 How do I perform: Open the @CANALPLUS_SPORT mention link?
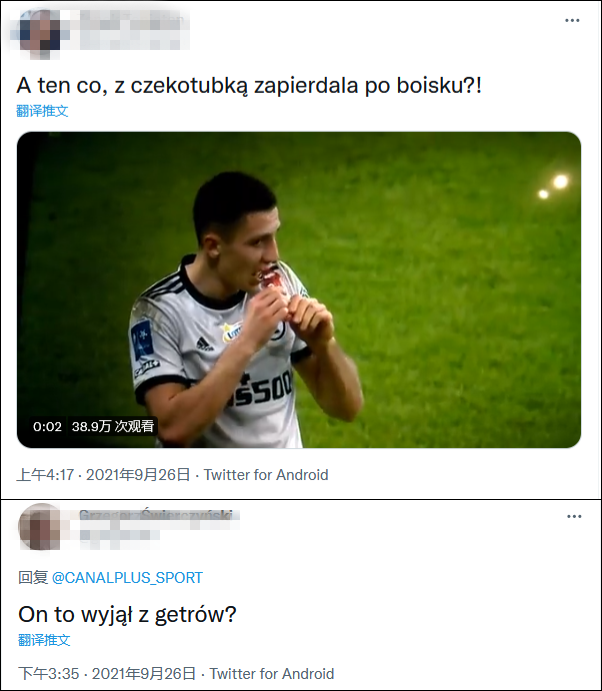click(127, 578)
